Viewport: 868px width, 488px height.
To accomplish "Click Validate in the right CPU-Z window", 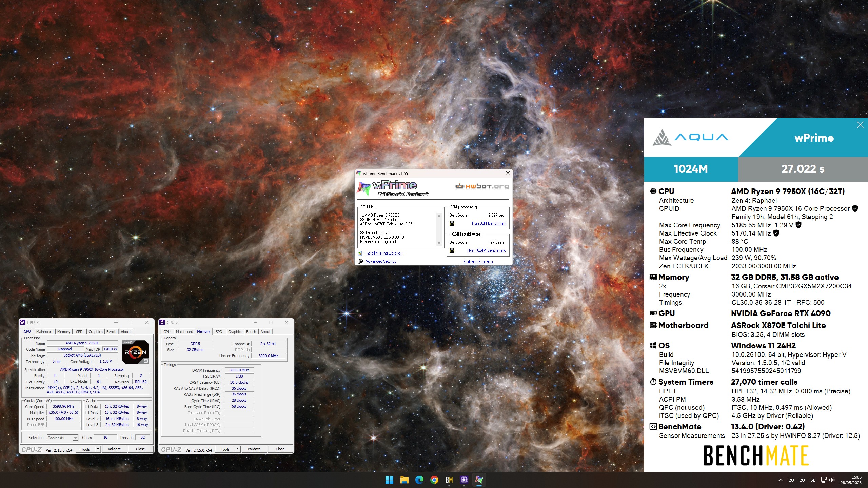I will point(254,449).
